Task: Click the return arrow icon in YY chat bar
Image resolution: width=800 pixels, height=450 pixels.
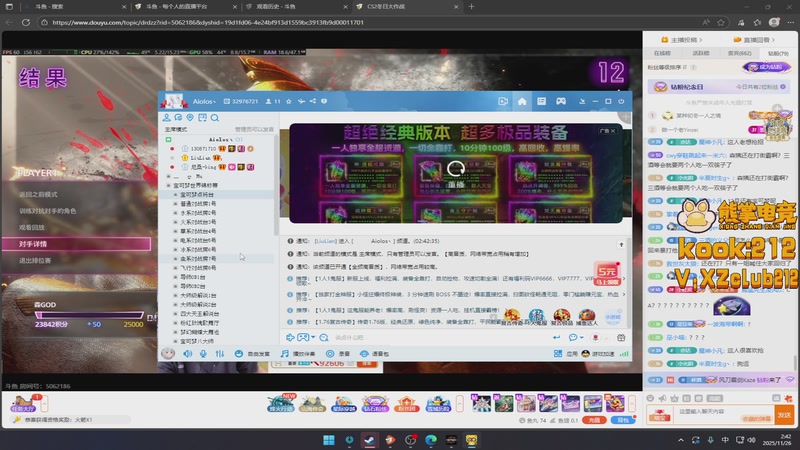Action: [556, 338]
